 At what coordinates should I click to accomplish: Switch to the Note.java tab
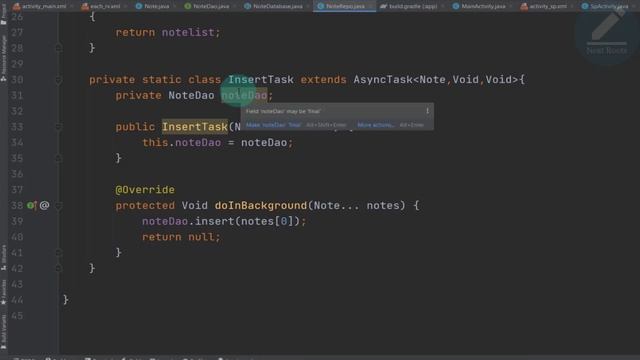(153, 6)
